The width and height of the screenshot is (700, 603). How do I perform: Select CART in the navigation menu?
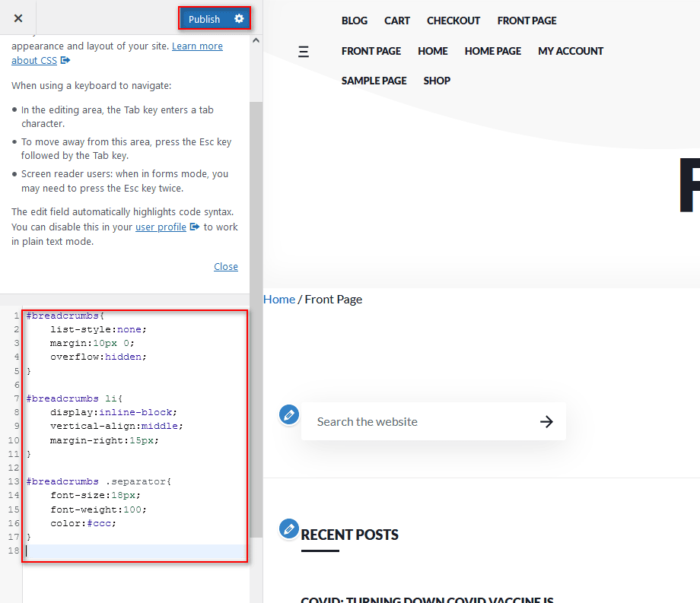(396, 21)
